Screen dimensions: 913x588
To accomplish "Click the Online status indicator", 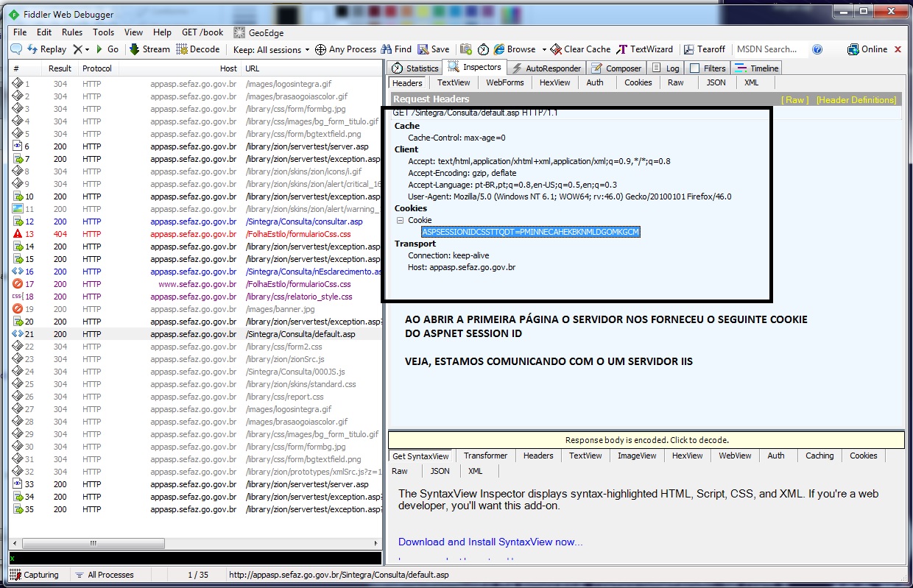I will [x=867, y=49].
